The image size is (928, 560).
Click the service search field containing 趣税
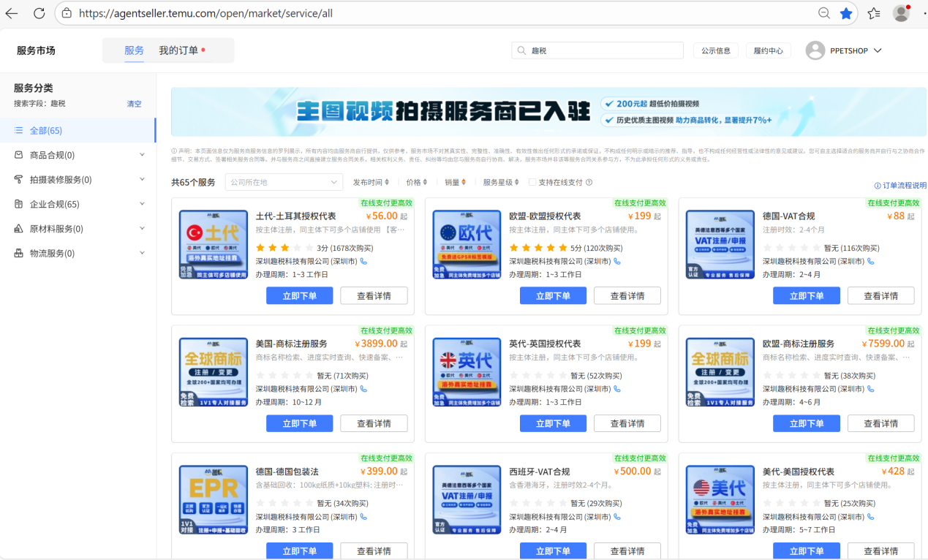[x=597, y=50]
